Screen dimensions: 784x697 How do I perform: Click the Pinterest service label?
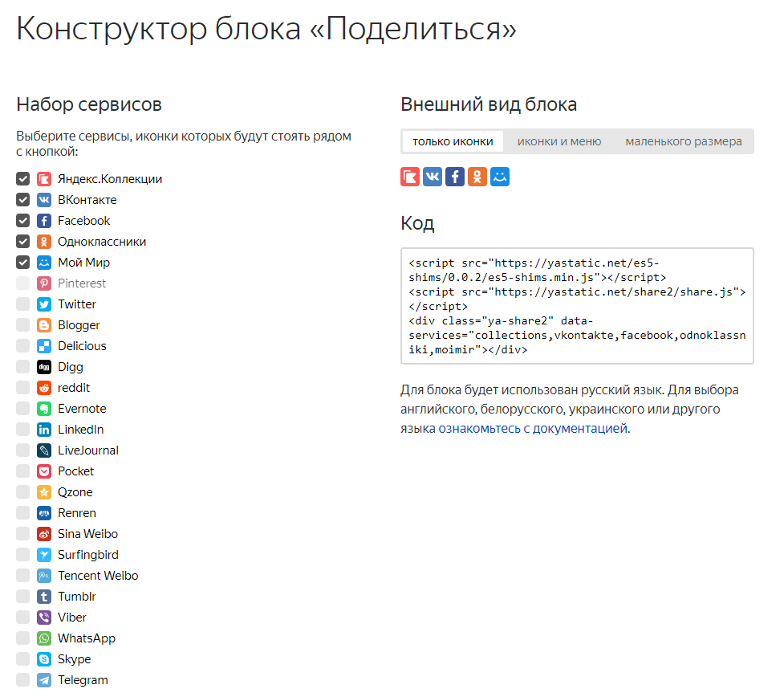click(82, 283)
